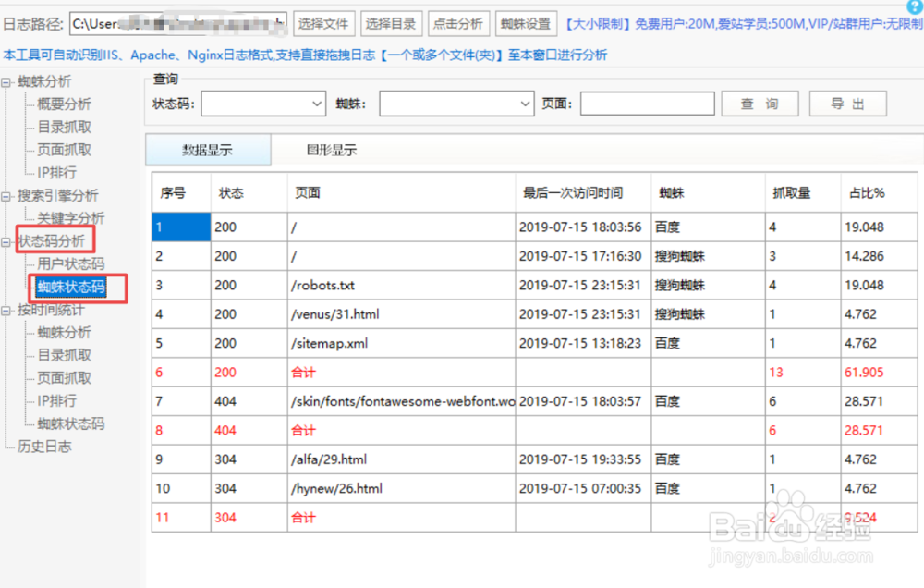Select the /alfa/29.html page cell
Image resolution: width=924 pixels, height=588 pixels.
click(x=401, y=459)
